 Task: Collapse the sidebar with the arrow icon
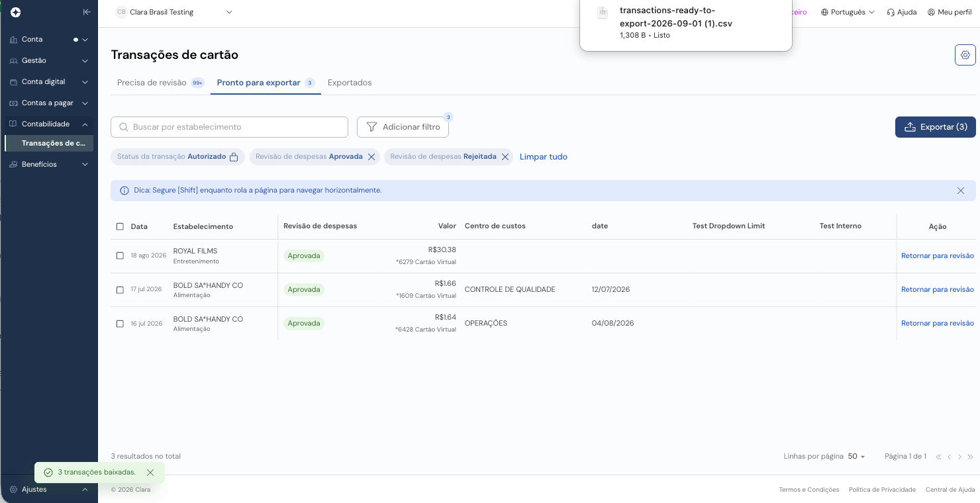[87, 12]
